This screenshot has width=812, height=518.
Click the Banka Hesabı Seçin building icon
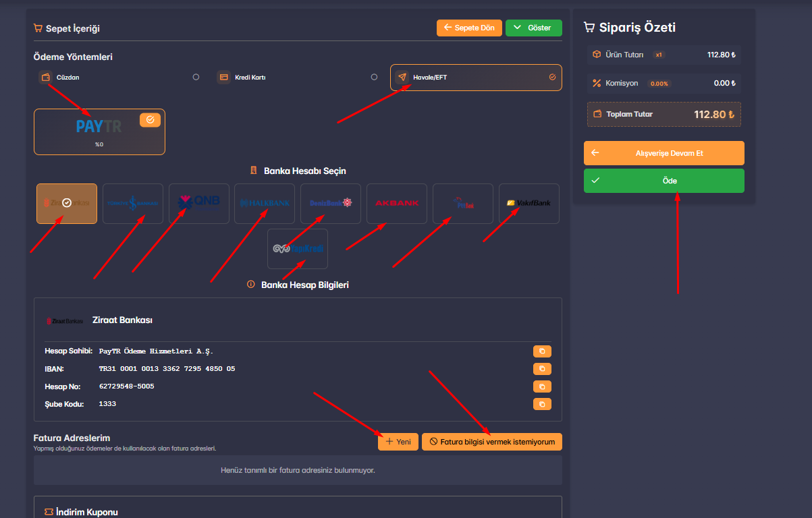click(254, 171)
